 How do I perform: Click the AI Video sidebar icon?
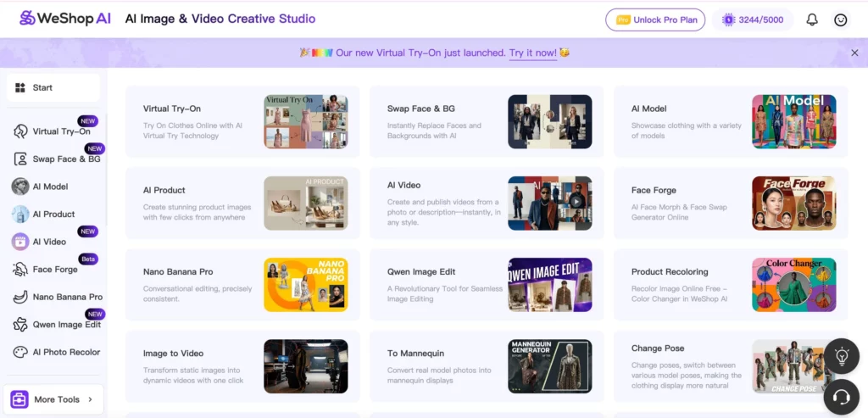tap(20, 242)
